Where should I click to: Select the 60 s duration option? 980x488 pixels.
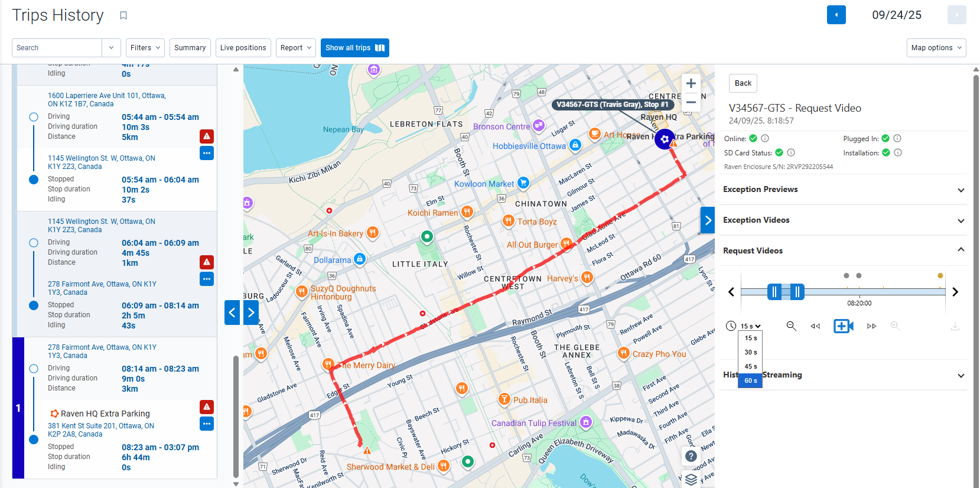click(x=750, y=381)
